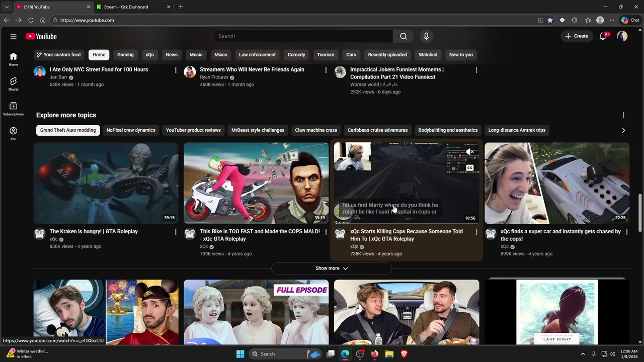Screen dimensions: 644x362
Task: Switch to Stream - Kick Dashboard tab
Action: [x=133, y=7]
